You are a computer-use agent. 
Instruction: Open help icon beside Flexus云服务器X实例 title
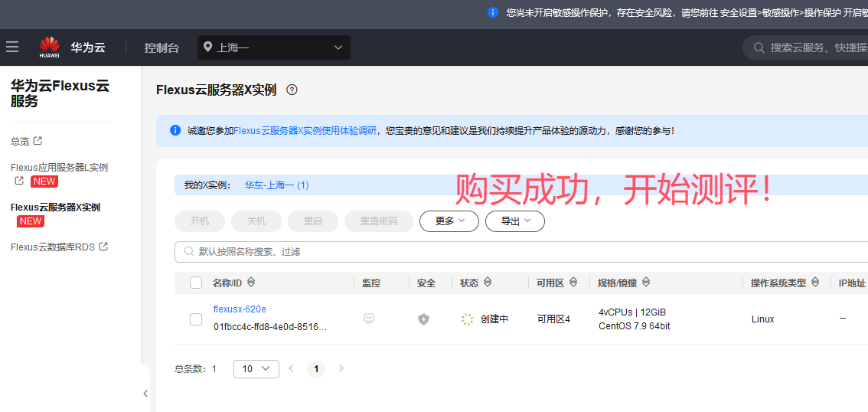292,90
